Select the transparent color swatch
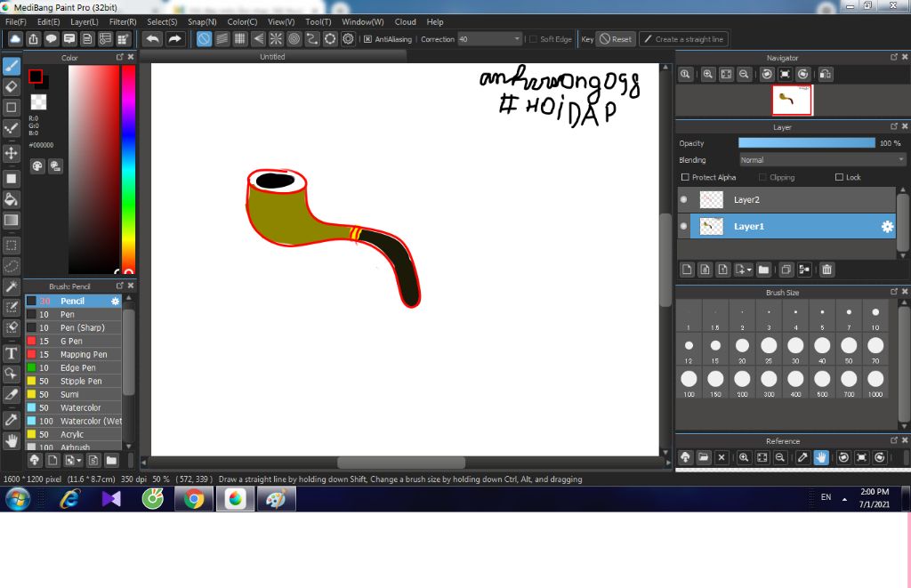The height and width of the screenshot is (588, 911). tap(38, 101)
